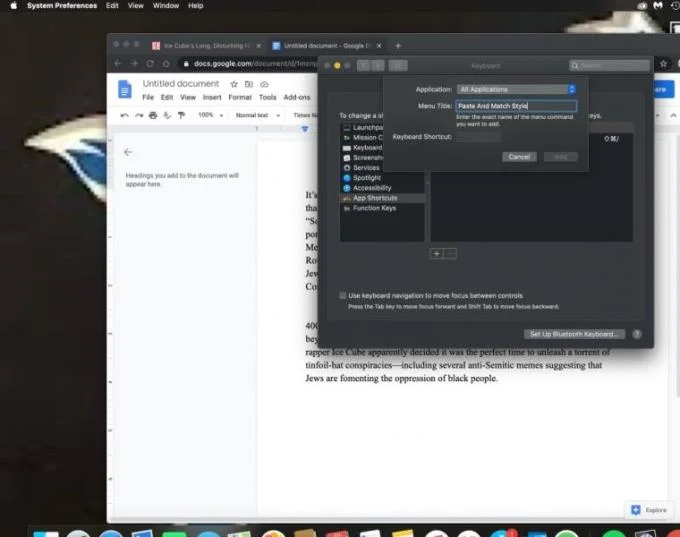The image size is (680, 537).
Task: Open the Explore panel in Docs
Action: (x=649, y=510)
